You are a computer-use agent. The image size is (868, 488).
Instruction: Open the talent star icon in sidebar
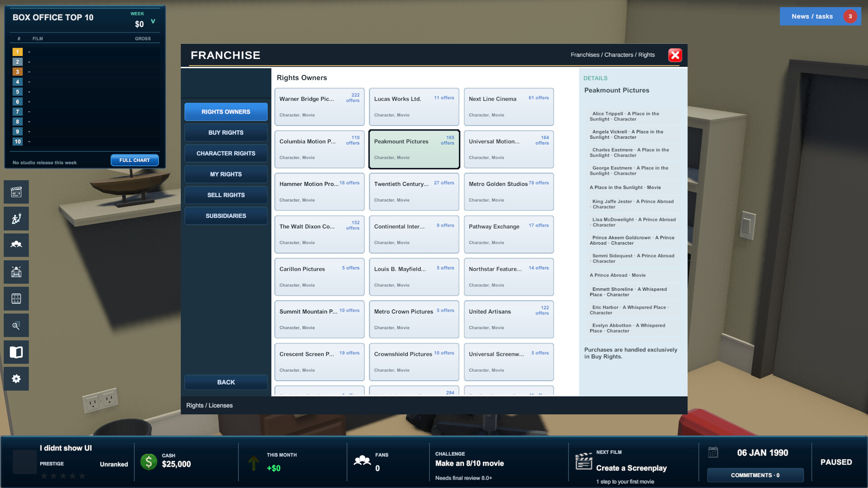click(16, 219)
